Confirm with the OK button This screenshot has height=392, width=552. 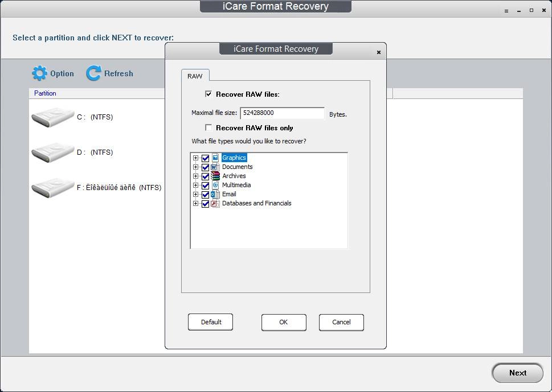pyautogui.click(x=284, y=323)
